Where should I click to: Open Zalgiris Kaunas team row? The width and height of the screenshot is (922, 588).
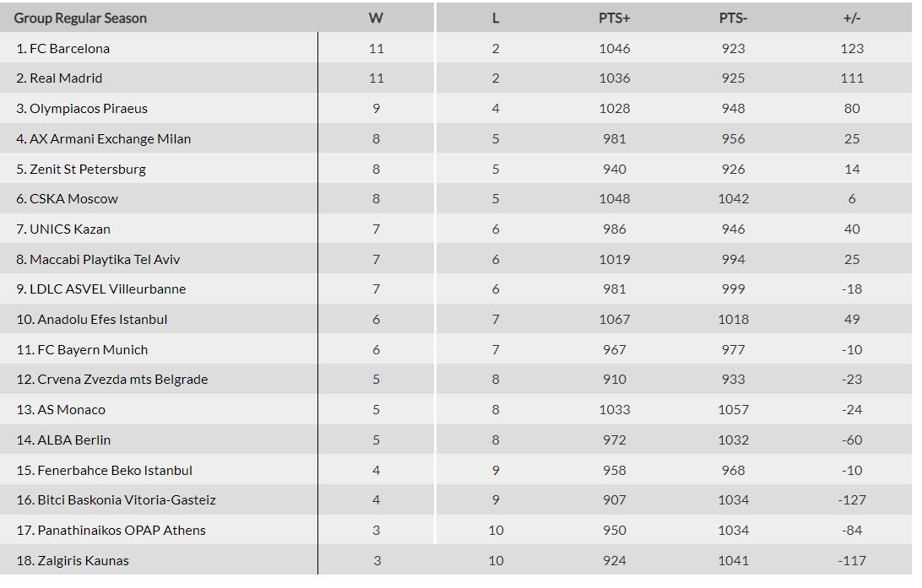click(83, 561)
